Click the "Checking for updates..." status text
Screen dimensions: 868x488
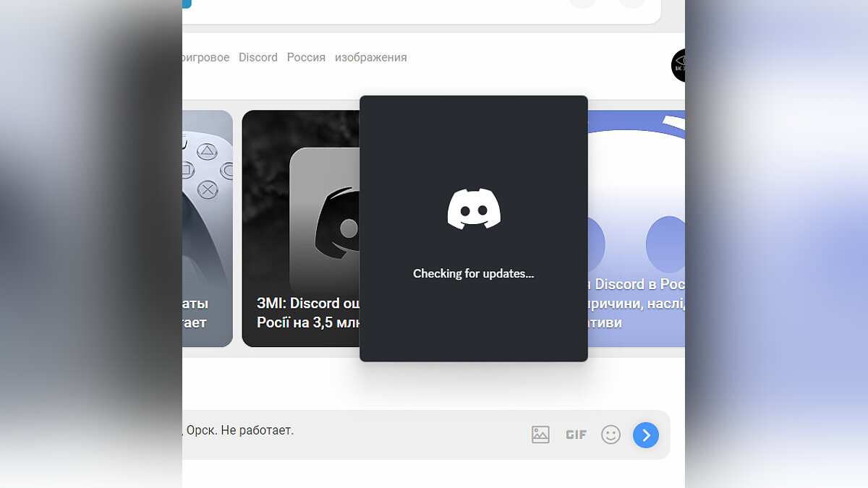coord(473,273)
